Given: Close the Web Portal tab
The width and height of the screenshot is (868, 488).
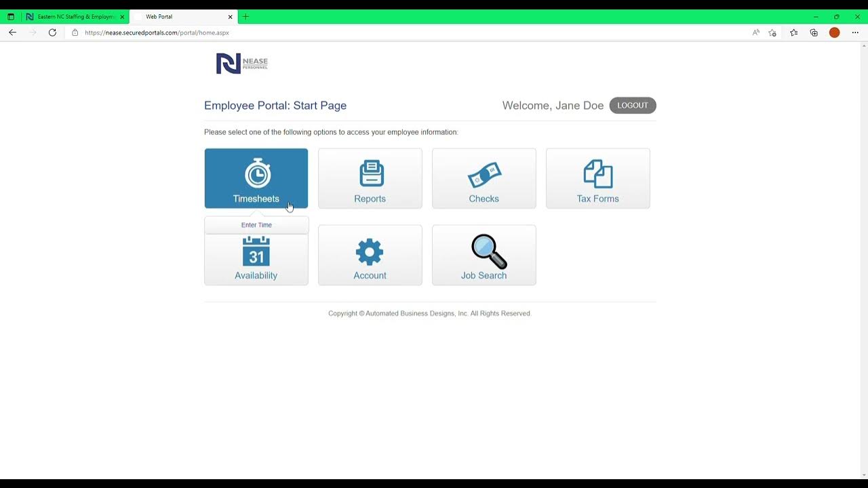Looking at the screenshot, I should pyautogui.click(x=231, y=17).
